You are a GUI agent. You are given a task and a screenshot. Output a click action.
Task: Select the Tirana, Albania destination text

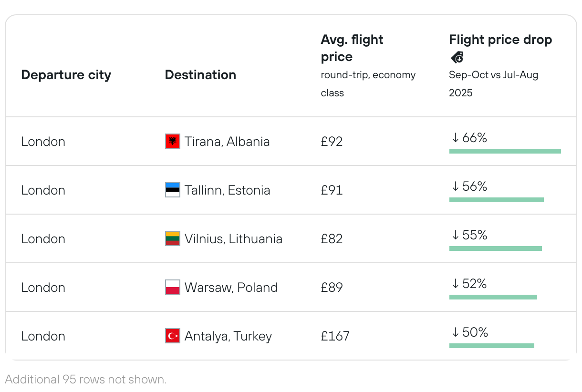coord(227,142)
